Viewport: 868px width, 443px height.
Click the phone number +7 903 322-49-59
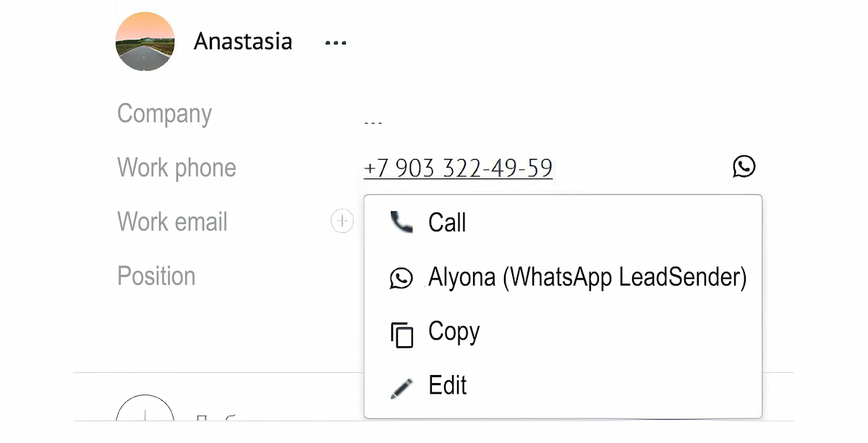pos(458,168)
